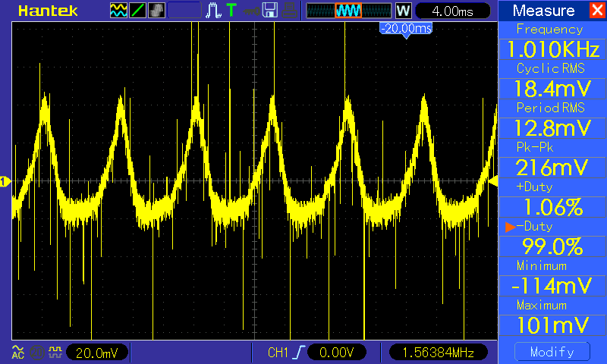Click the Hantek logo
This screenshot has height=364, width=607.
[x=48, y=11]
